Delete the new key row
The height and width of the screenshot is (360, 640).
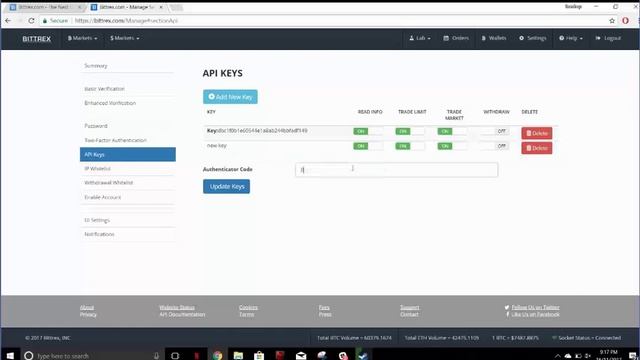point(537,148)
